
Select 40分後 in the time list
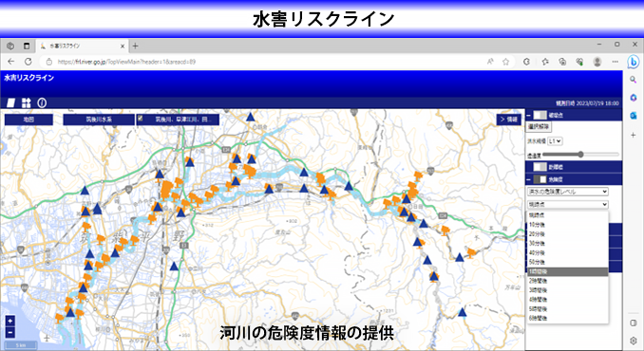[567, 253]
